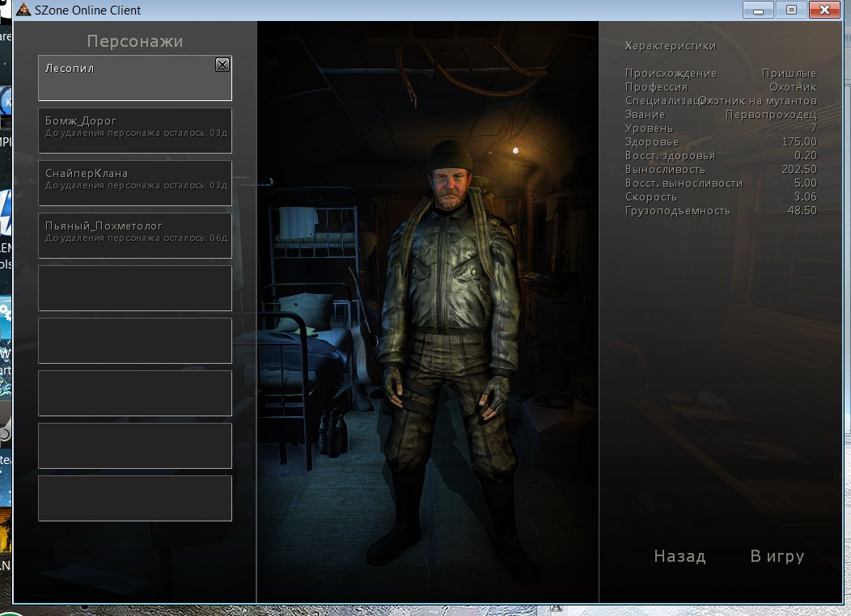Click the Характеристики stats heading
Image resolution: width=851 pixels, height=616 pixels.
point(670,46)
